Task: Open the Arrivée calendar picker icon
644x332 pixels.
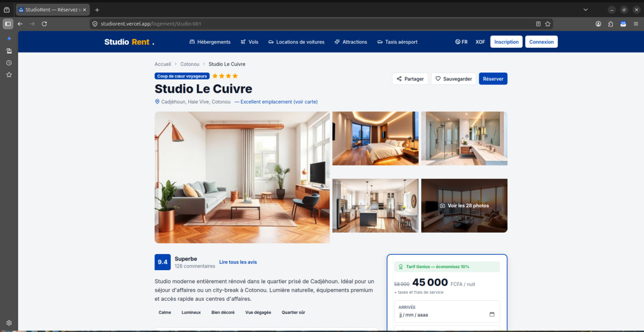Action: 492,315
